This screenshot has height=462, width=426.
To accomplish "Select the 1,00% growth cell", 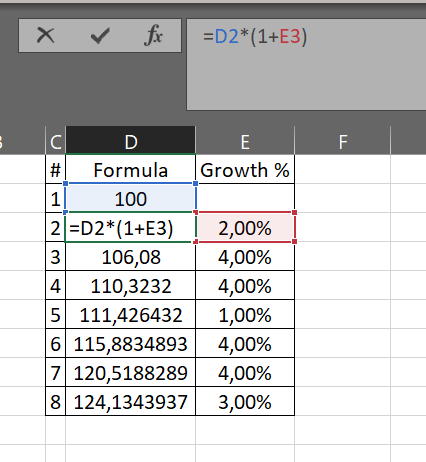I will (x=245, y=315).
